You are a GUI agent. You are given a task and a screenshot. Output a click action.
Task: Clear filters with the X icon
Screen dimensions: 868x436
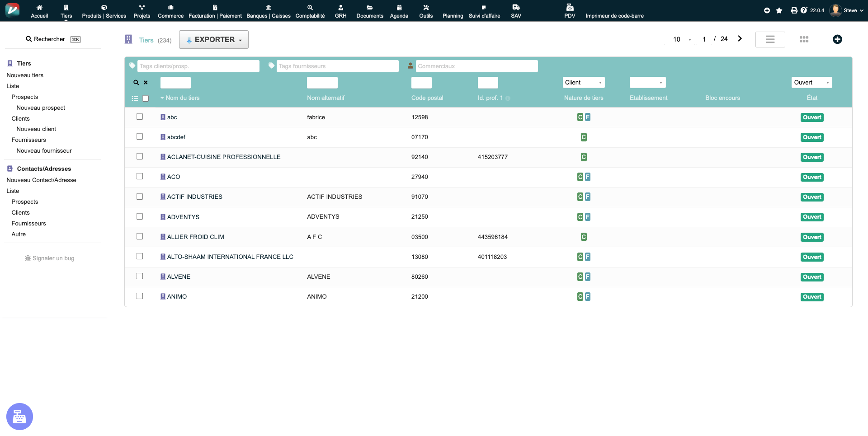click(x=146, y=83)
